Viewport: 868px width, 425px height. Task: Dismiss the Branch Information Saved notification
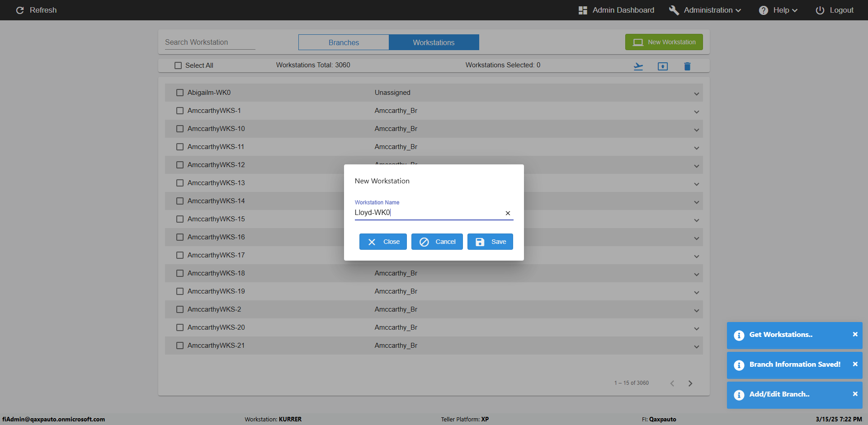pyautogui.click(x=855, y=364)
